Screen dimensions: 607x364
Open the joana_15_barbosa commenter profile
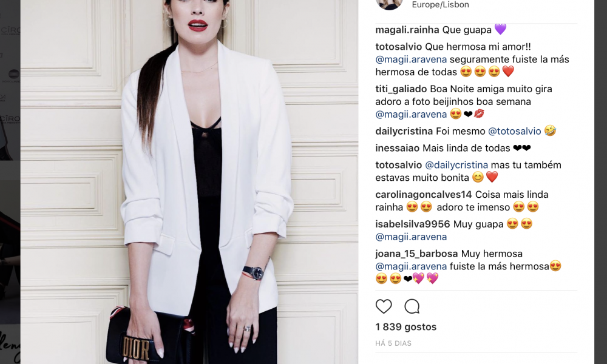[417, 254]
